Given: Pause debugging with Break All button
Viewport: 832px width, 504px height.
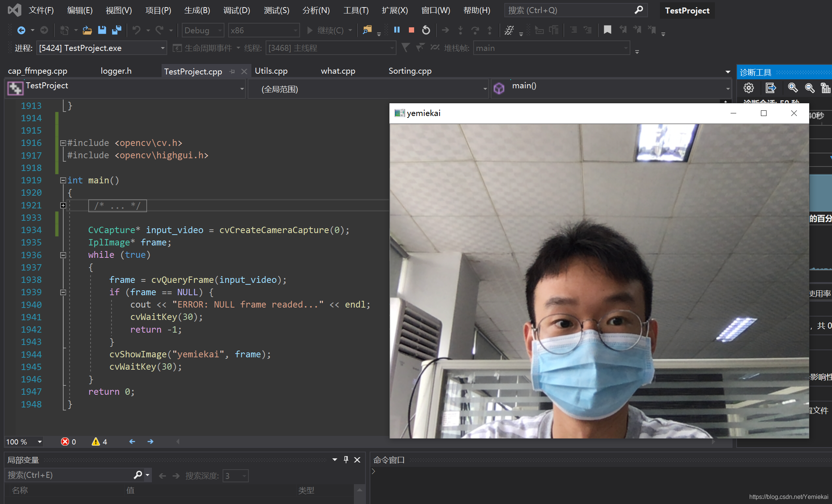Looking at the screenshot, I should click(x=397, y=30).
